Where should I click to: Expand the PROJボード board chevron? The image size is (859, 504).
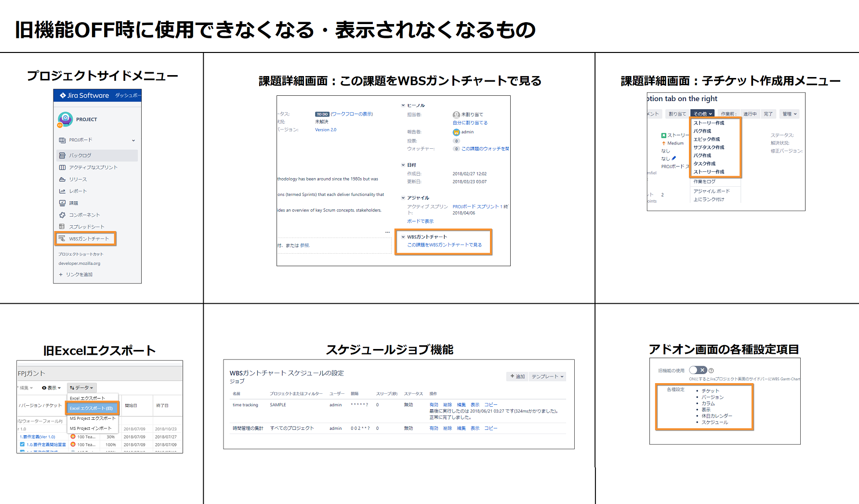pos(133,141)
